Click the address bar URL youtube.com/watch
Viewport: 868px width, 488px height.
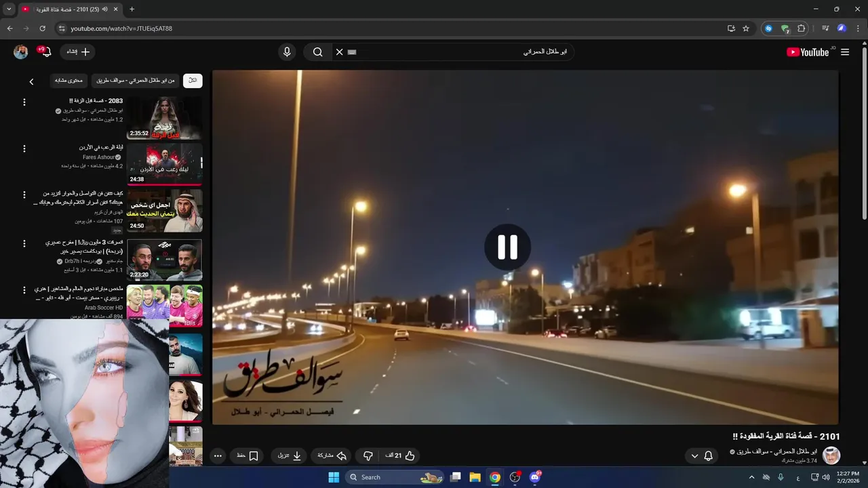[121, 28]
